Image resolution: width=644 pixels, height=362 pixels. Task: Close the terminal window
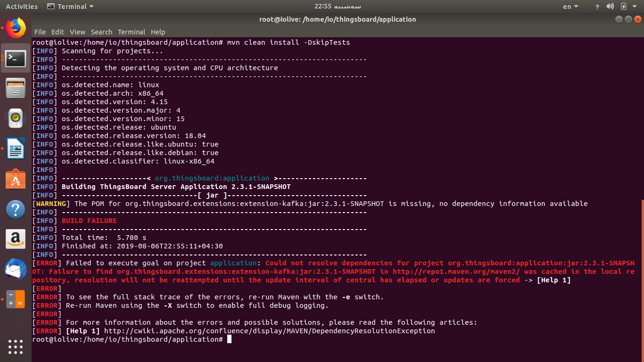tap(637, 19)
